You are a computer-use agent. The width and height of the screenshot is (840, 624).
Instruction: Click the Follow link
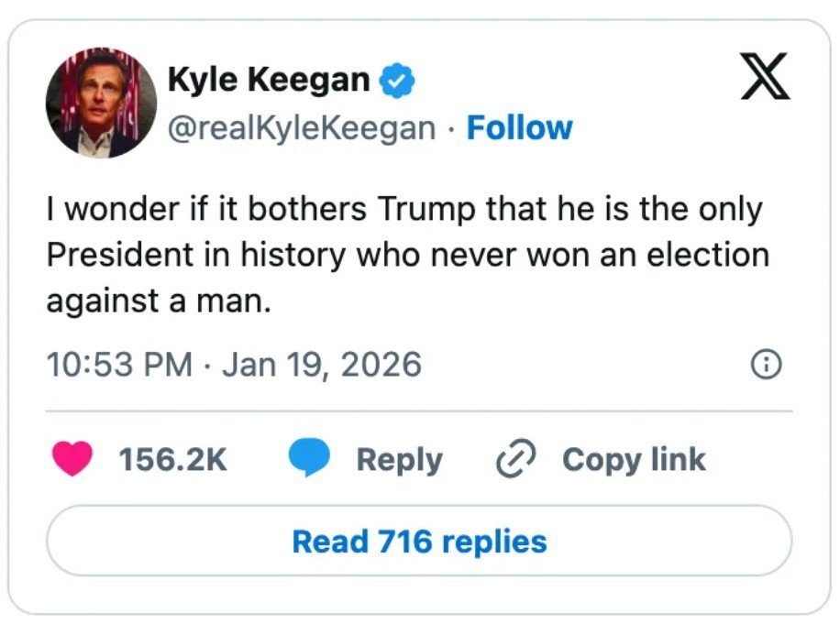[x=519, y=127]
